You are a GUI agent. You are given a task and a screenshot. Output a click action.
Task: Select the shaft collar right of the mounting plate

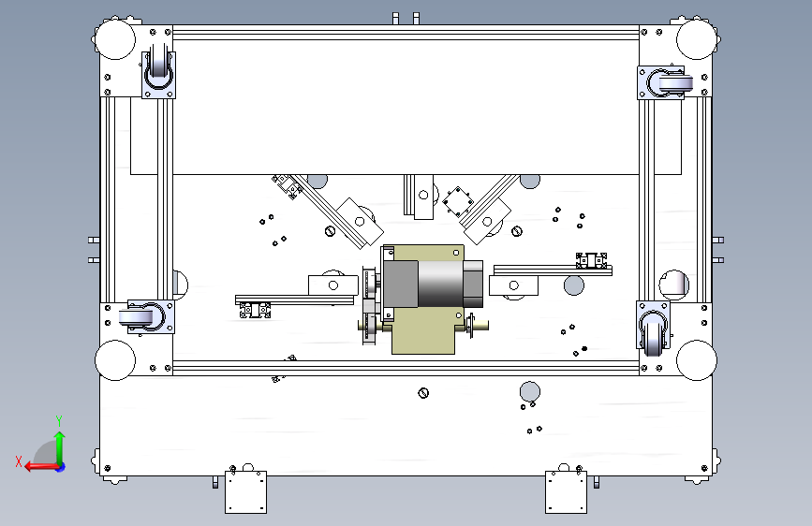471,326
